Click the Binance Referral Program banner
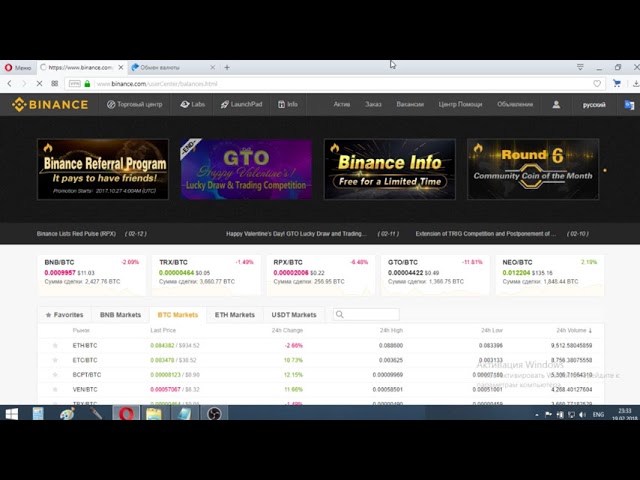 103,169
